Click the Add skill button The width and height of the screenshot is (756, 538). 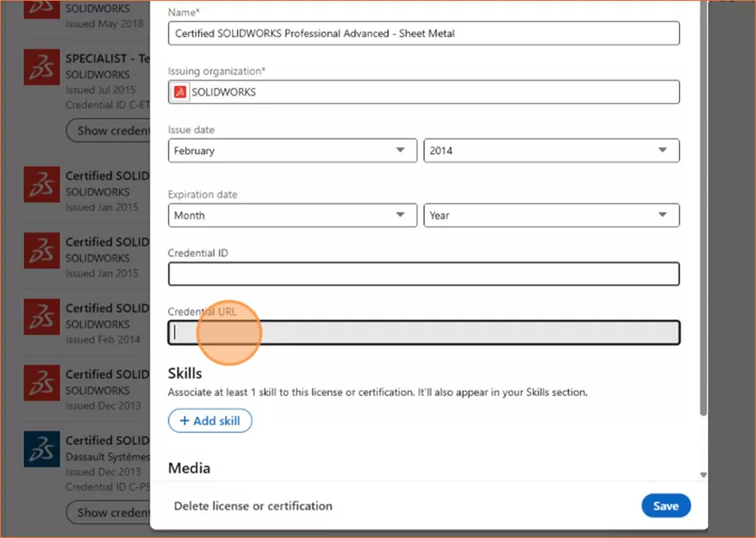tap(210, 421)
